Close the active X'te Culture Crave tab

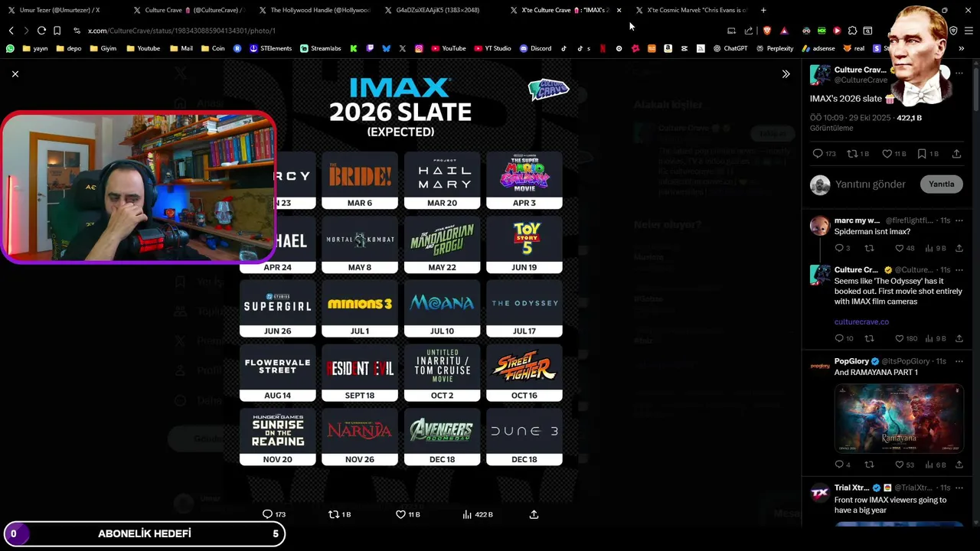619,10
